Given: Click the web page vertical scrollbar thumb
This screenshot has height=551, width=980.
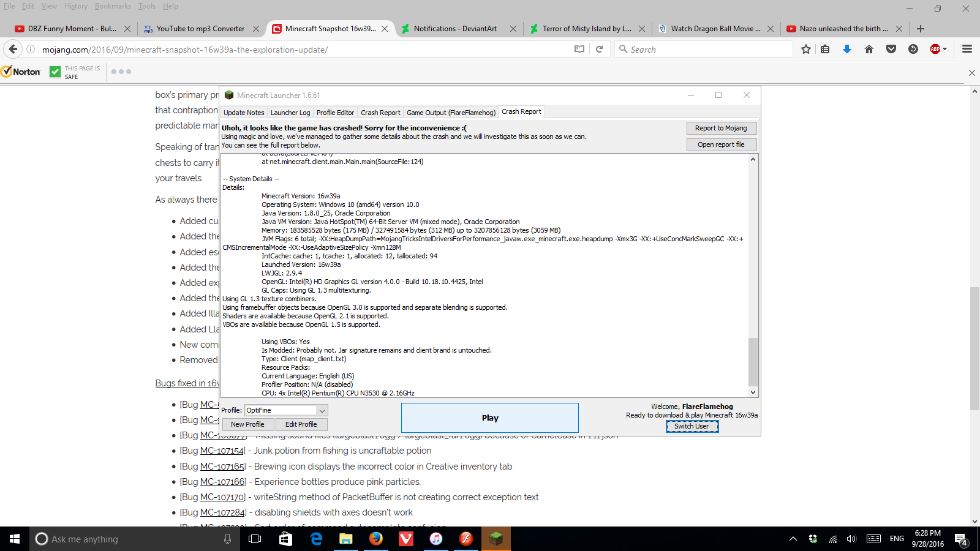Looking at the screenshot, I should 974,348.
